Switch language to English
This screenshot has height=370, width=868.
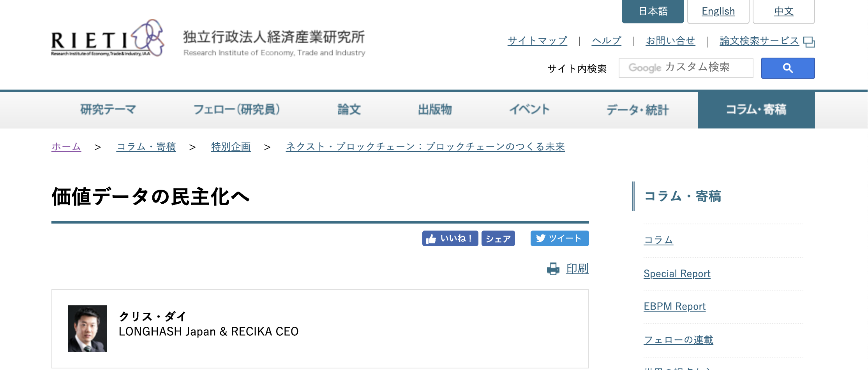click(x=718, y=11)
